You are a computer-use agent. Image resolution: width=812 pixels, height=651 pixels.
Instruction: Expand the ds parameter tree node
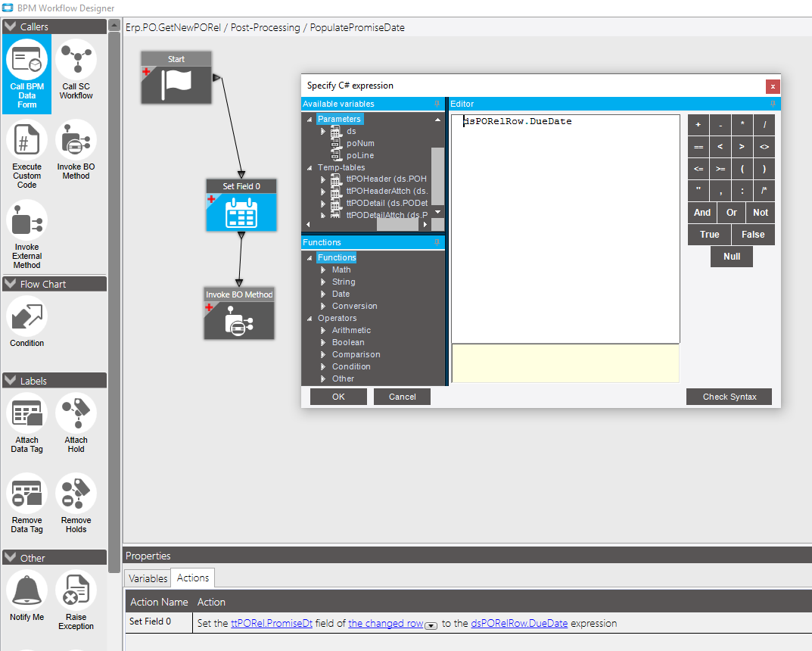pyautogui.click(x=323, y=132)
